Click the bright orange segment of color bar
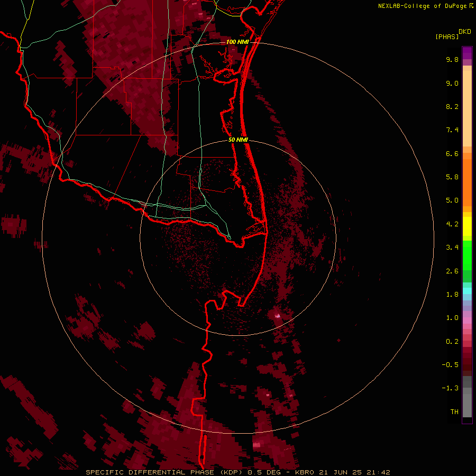 click(x=467, y=183)
